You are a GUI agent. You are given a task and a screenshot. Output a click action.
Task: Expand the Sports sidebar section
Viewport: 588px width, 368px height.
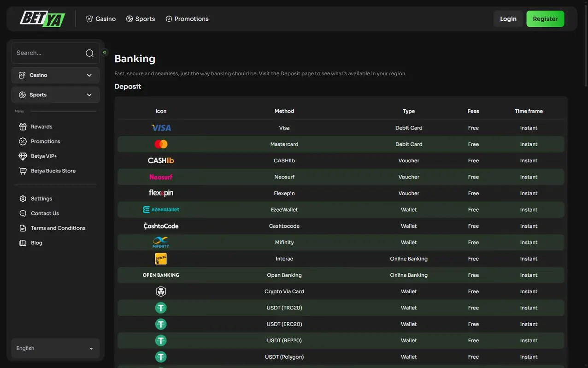[55, 95]
